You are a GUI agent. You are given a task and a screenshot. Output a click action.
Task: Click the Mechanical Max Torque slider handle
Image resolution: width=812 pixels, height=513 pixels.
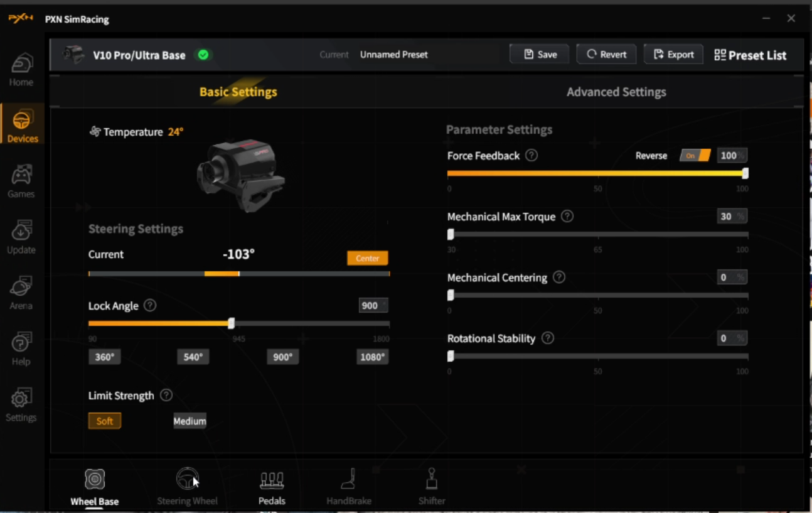(x=451, y=234)
